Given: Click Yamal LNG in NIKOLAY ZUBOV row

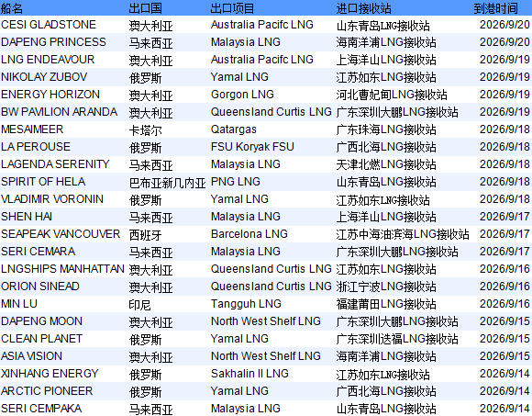Looking at the screenshot, I should 239,77.
